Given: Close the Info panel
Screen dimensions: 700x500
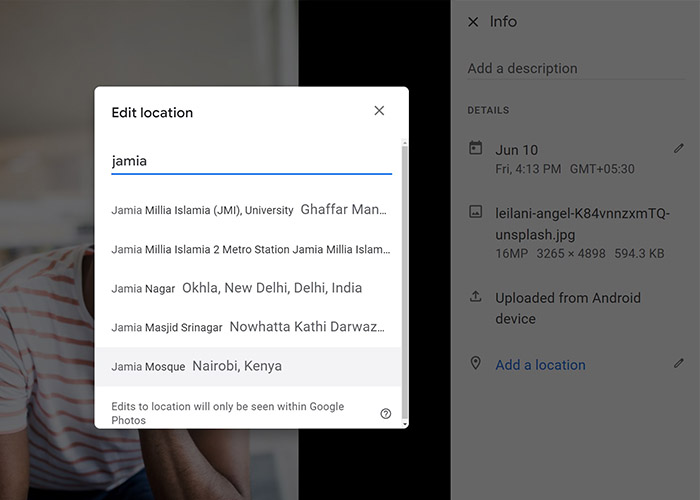Looking at the screenshot, I should pyautogui.click(x=473, y=22).
